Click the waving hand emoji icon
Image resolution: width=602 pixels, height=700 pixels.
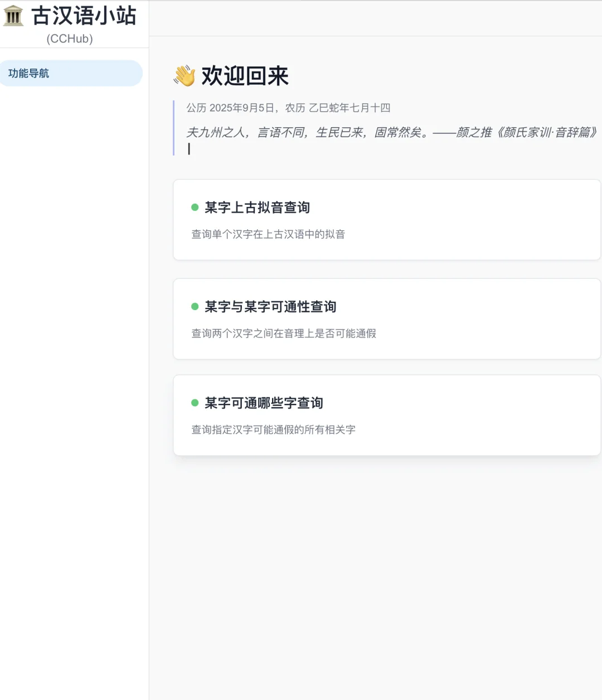point(185,76)
